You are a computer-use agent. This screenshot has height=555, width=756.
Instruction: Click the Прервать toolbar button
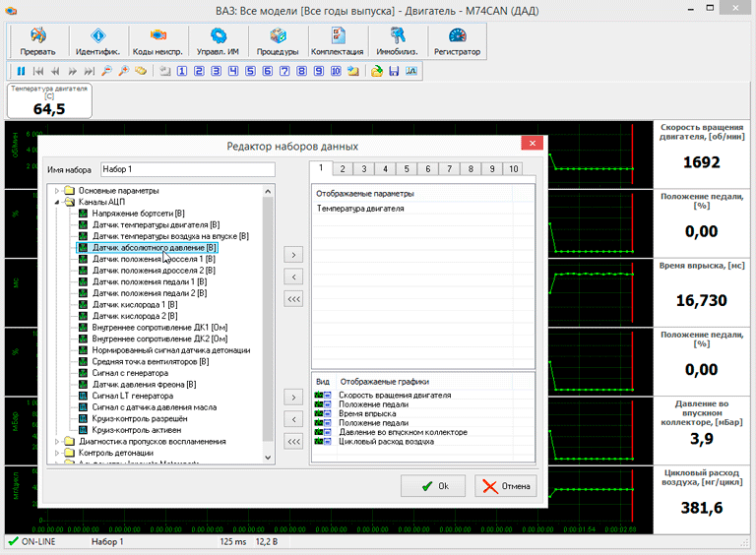pyautogui.click(x=37, y=40)
